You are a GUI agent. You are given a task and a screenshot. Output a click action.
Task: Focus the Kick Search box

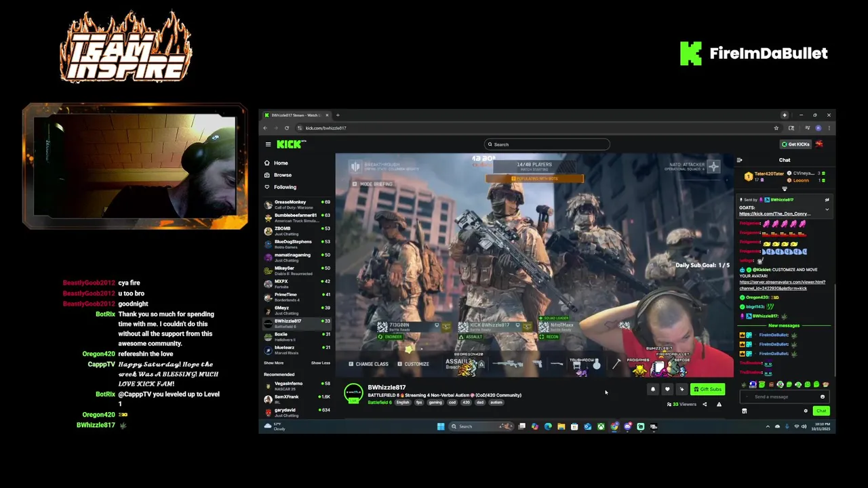[x=547, y=144]
